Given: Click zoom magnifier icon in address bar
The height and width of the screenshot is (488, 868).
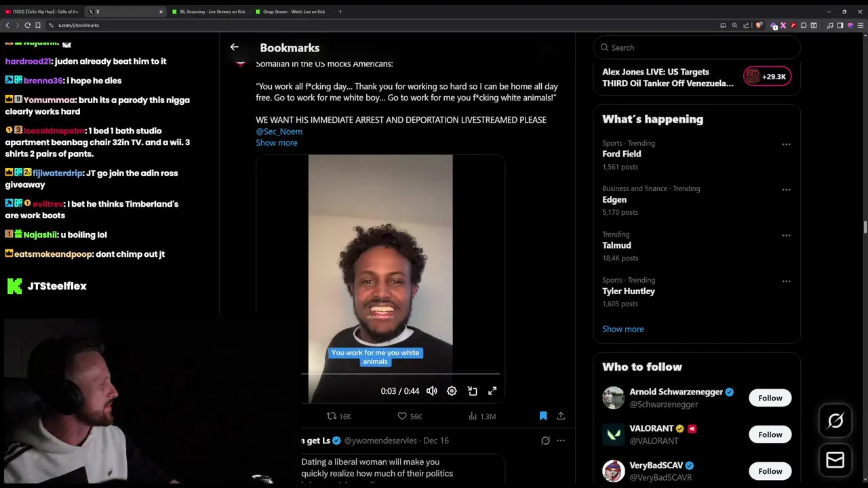Looking at the screenshot, I should pos(734,25).
